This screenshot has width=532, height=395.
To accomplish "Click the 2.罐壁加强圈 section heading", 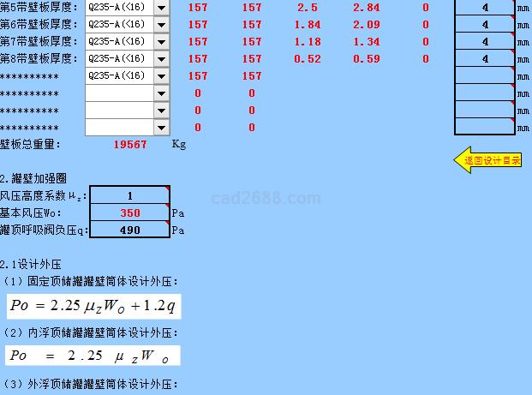I will click(33, 178).
